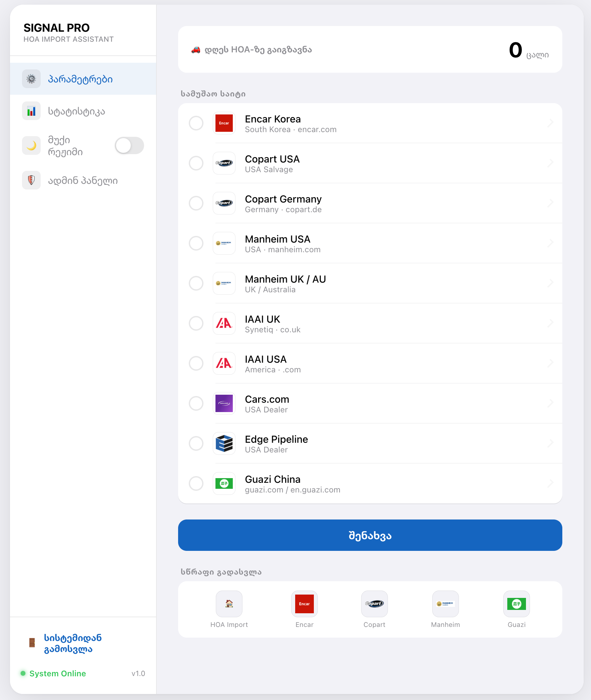Click the Manheim UK / AU logo

click(x=224, y=283)
